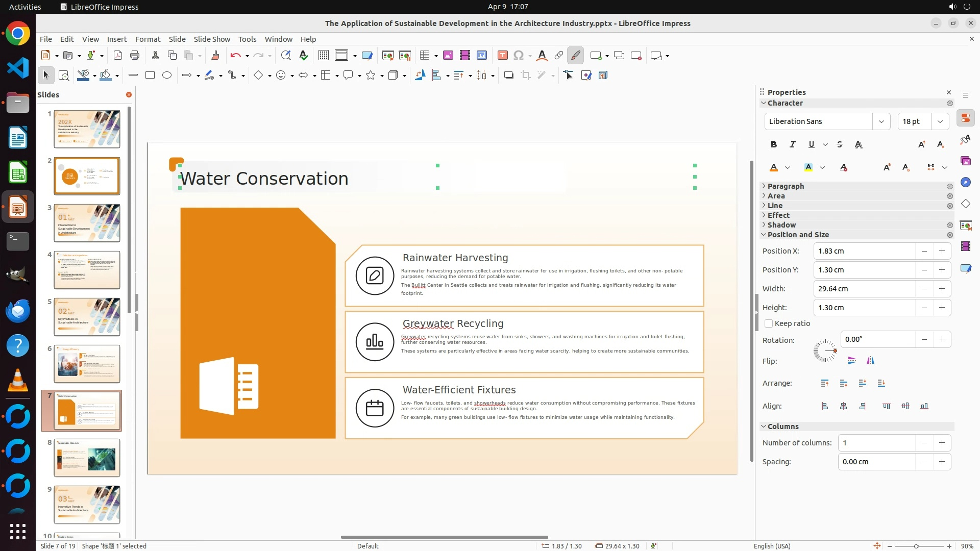The image size is (980, 551).
Task: Toggle Bold in Character panel
Action: point(774,145)
